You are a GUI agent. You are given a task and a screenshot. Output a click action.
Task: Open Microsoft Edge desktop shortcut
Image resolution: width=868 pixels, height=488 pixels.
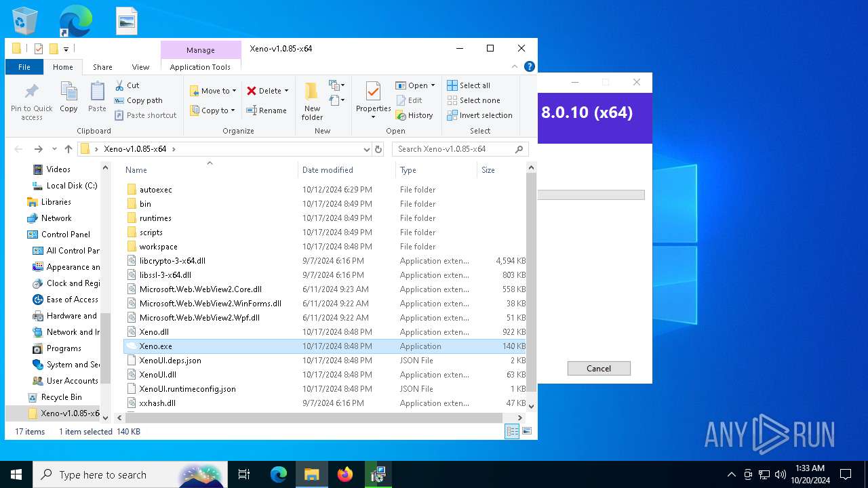point(75,21)
